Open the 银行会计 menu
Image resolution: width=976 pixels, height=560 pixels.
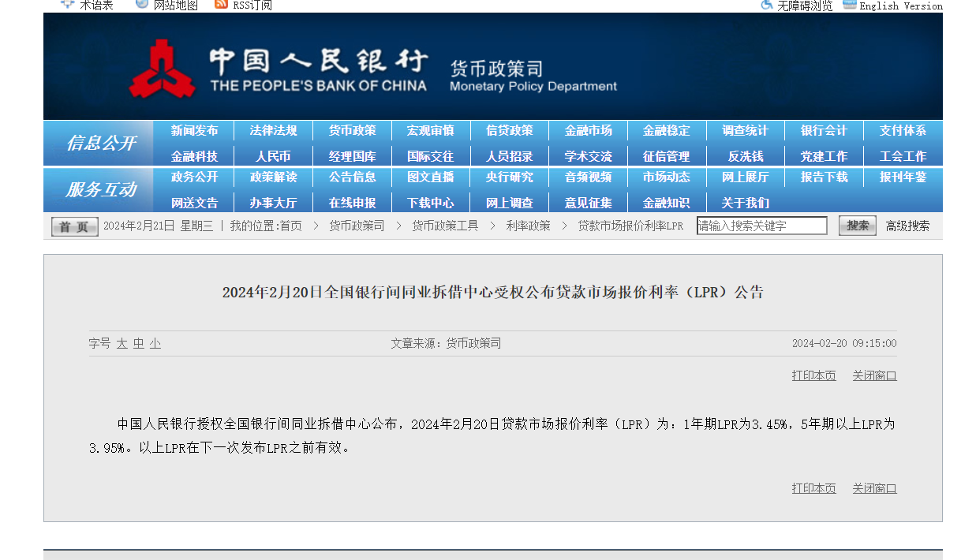tap(825, 131)
